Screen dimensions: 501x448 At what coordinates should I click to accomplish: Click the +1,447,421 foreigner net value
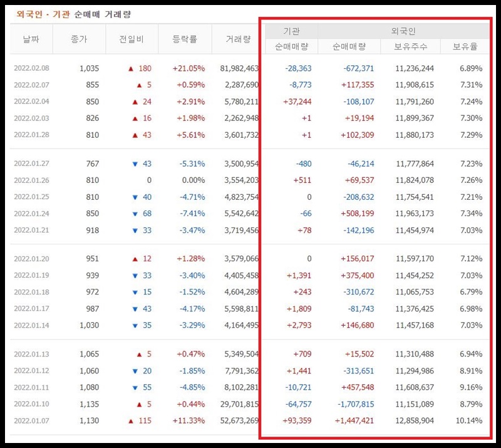click(x=354, y=420)
